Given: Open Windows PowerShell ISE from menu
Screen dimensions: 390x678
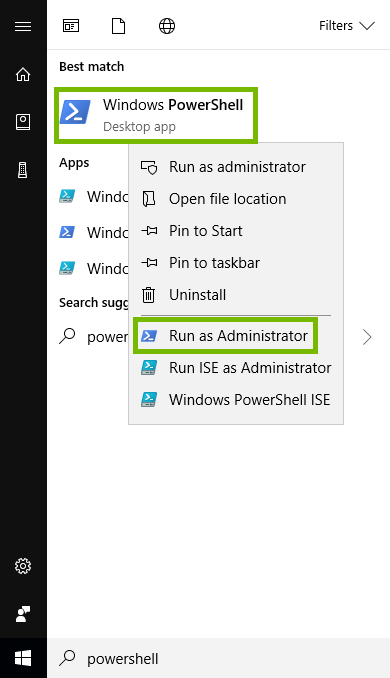Looking at the screenshot, I should coord(236,400).
